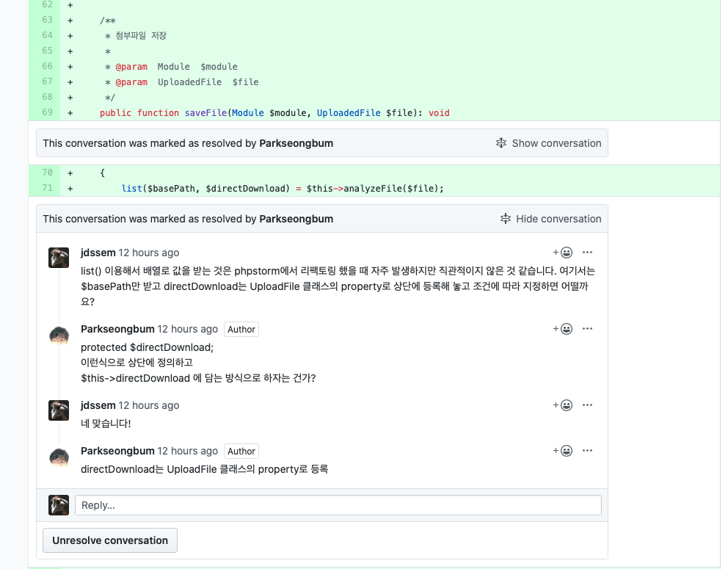Select line number 71 in the diff
This screenshot has height=569, width=728.
pos(46,188)
